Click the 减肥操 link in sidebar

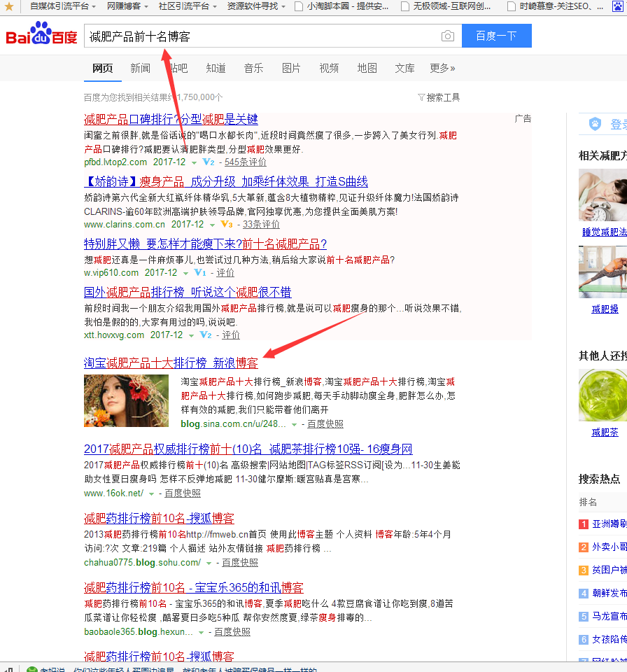(x=605, y=309)
